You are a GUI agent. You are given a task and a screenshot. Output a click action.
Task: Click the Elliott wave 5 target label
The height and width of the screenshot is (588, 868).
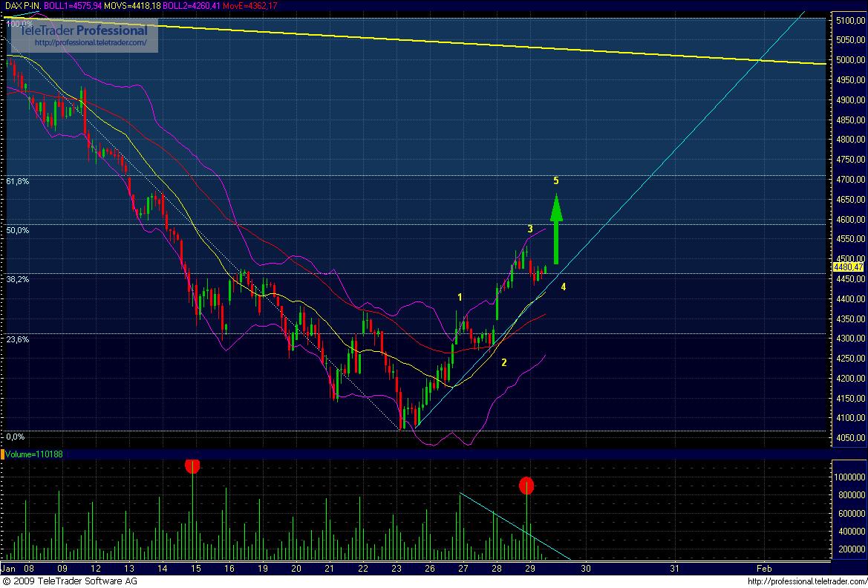[555, 180]
